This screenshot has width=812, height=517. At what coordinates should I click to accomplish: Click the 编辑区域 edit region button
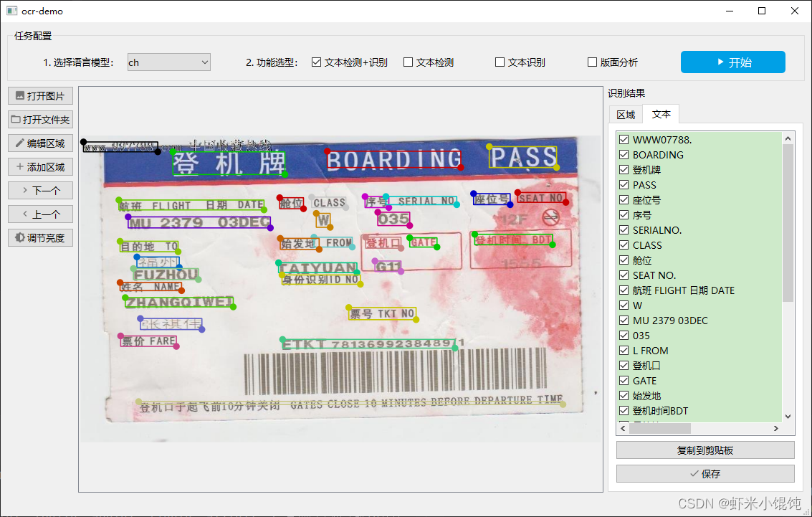pos(40,143)
